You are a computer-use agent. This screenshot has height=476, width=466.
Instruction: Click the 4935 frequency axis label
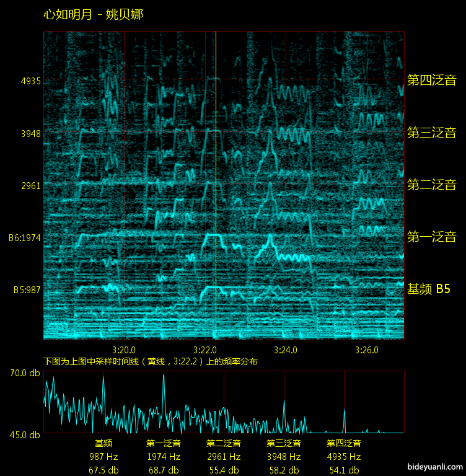pos(31,81)
